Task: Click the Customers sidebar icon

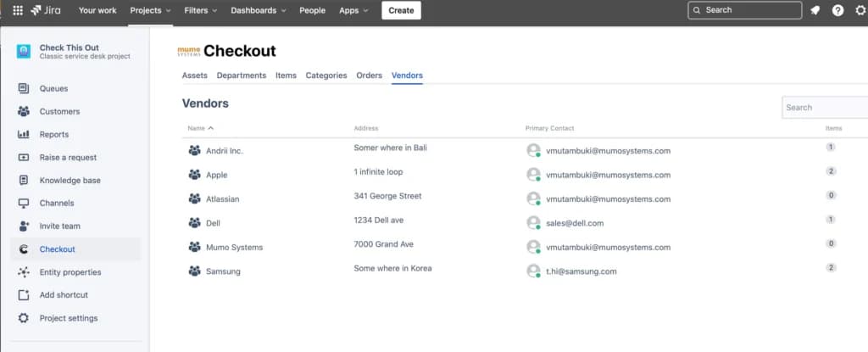Action: click(x=23, y=111)
